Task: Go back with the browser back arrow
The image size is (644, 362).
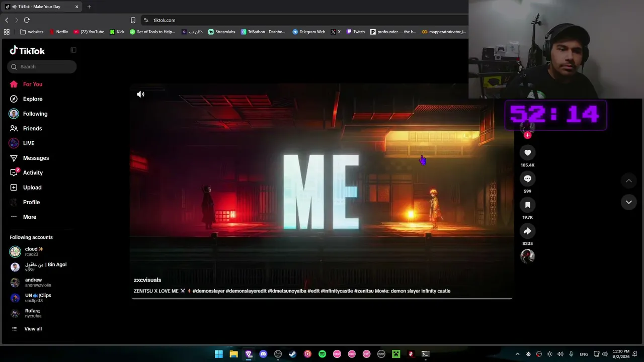Action: coord(7,20)
